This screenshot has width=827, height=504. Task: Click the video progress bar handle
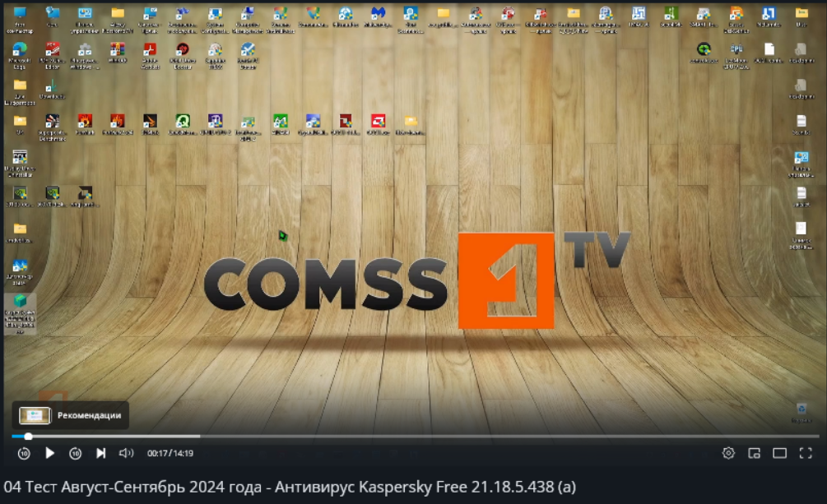pyautogui.click(x=28, y=436)
